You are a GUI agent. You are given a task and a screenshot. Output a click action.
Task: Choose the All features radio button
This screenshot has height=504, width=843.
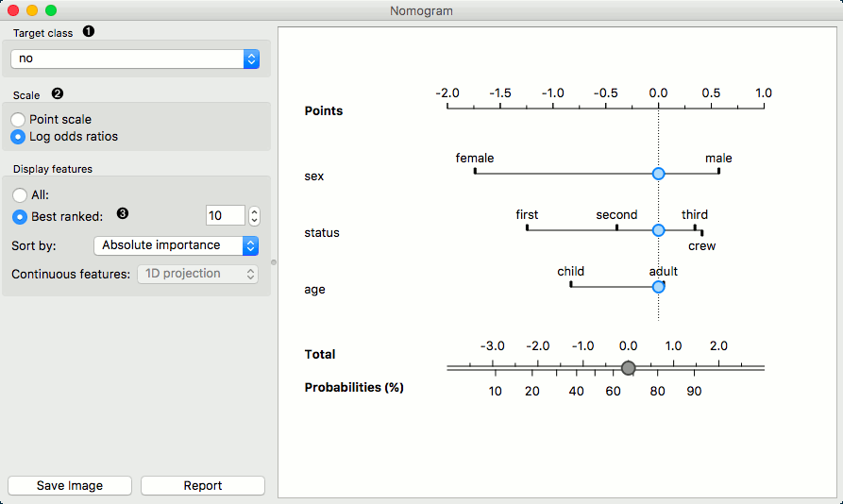pyautogui.click(x=20, y=194)
